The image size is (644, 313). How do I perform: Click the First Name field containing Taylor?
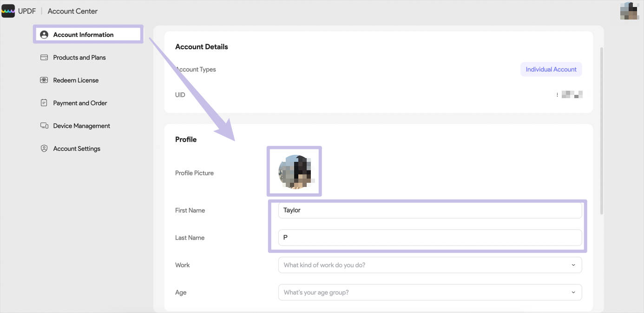pos(430,210)
